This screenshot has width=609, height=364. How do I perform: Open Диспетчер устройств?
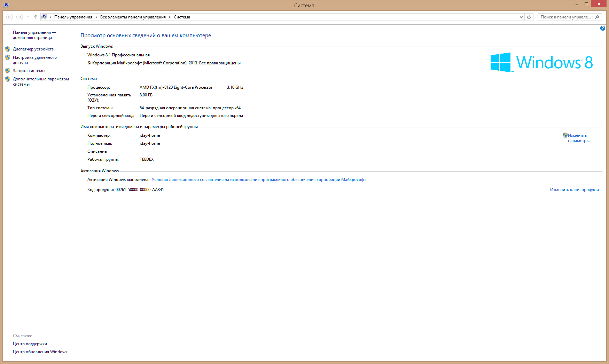coord(33,49)
